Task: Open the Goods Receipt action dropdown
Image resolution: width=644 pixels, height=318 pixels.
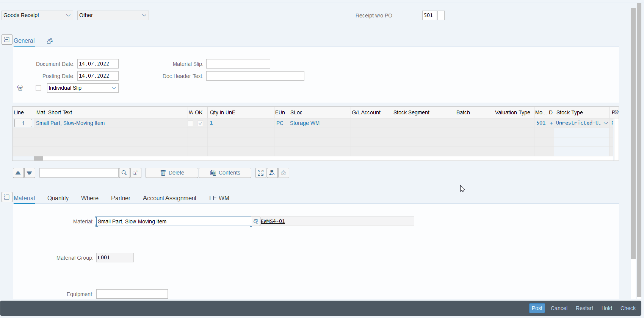Action: pyautogui.click(x=37, y=15)
